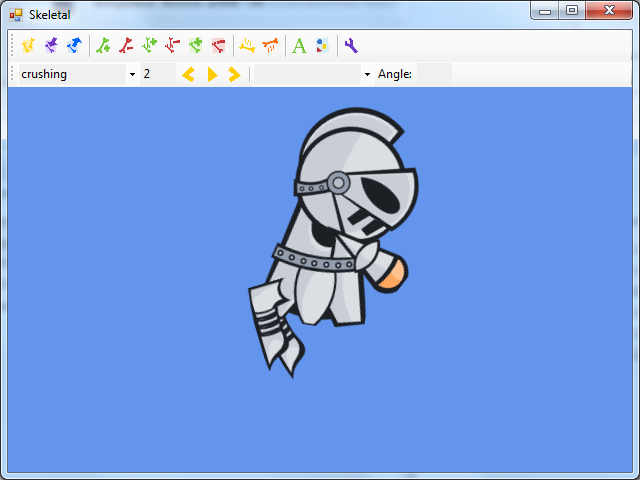Click the first green bone icon
The height and width of the screenshot is (480, 640).
[x=103, y=45]
